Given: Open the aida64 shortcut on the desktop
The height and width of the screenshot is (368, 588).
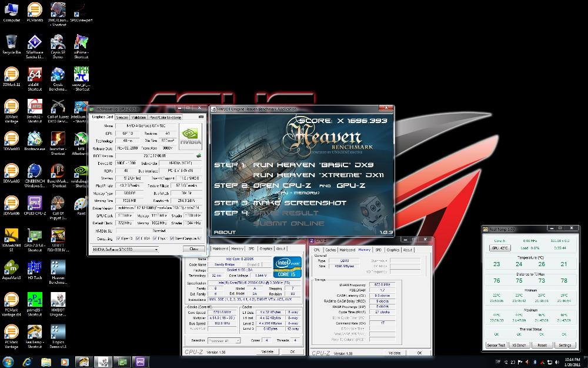Looking at the screenshot, I should click(35, 79).
